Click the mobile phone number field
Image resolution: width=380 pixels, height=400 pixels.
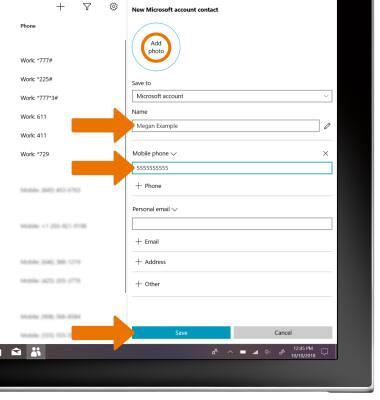pyautogui.click(x=232, y=168)
